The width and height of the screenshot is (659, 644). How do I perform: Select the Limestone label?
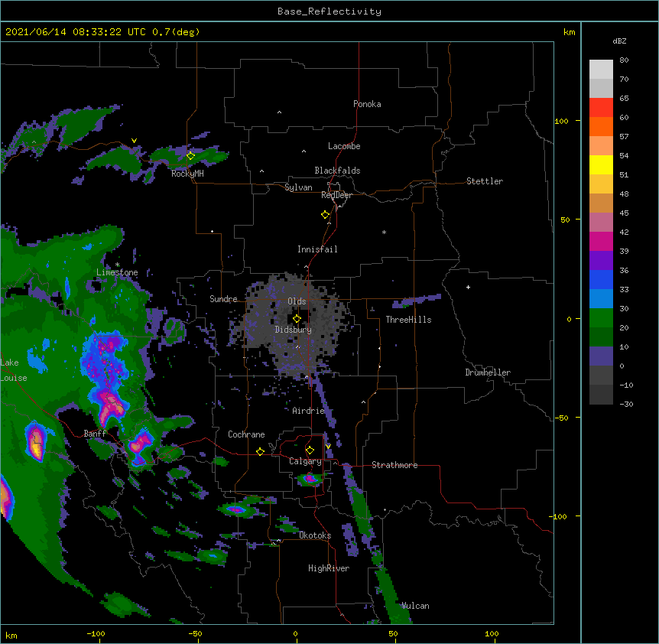pyautogui.click(x=117, y=272)
